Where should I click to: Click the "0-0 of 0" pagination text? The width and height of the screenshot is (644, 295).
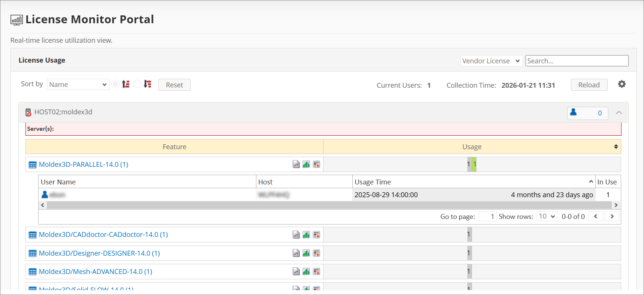[x=573, y=216]
